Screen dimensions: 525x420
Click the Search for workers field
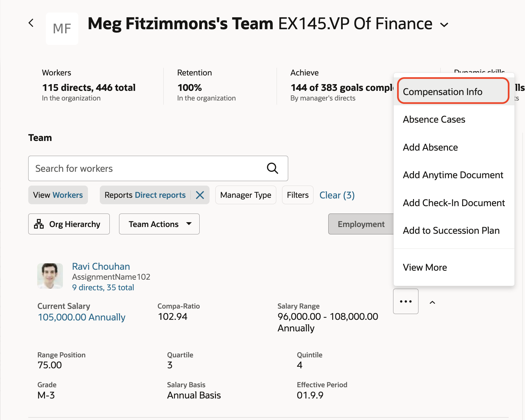coord(148,169)
